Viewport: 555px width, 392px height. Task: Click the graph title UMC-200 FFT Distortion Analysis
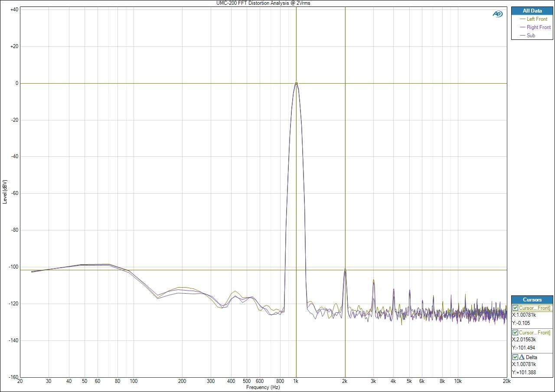tap(263, 3)
